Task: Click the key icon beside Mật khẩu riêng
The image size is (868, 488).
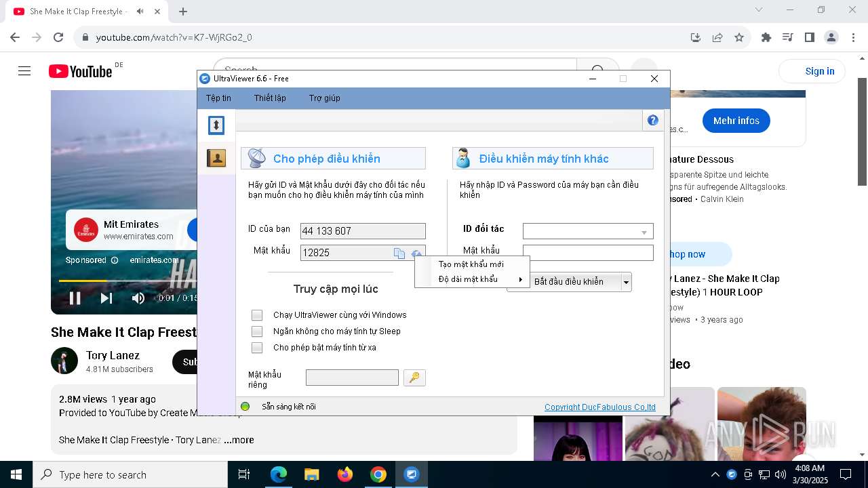Action: [414, 378]
